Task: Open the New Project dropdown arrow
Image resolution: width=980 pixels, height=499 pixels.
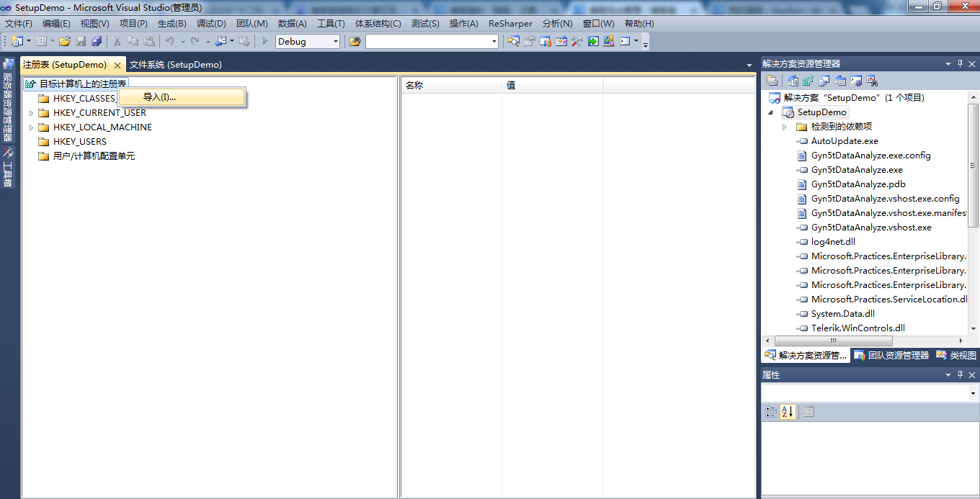Action: pos(29,42)
